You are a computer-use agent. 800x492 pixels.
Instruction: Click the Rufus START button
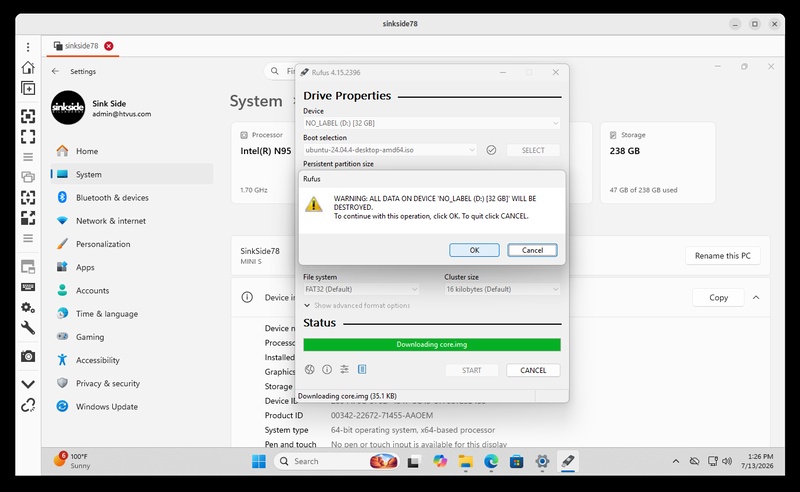click(x=472, y=371)
